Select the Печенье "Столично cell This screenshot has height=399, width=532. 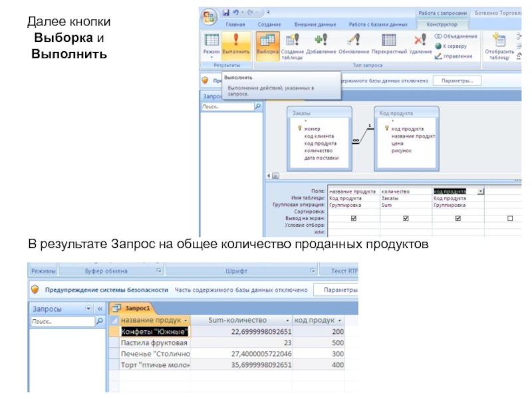click(x=155, y=354)
